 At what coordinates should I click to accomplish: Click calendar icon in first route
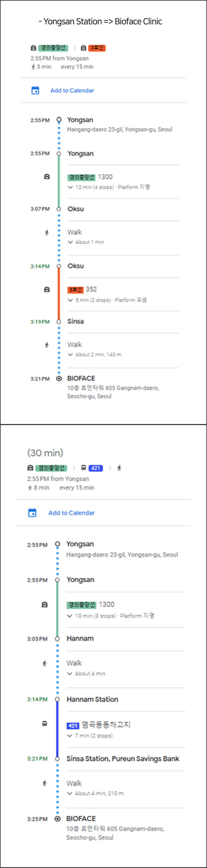tap(35, 90)
